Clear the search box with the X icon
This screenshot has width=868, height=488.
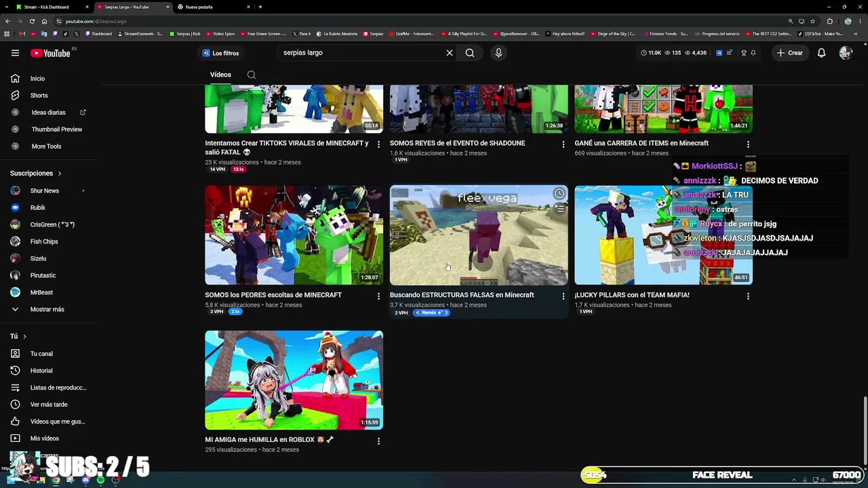tap(449, 53)
